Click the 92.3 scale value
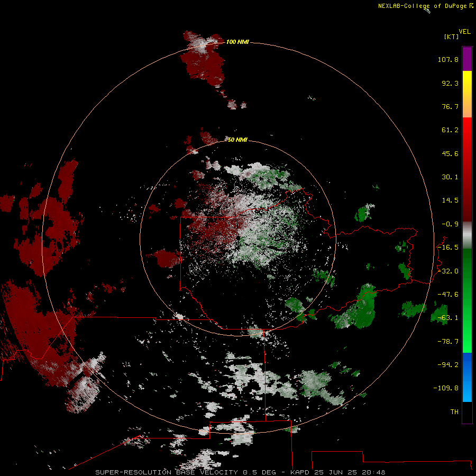Screen dimensions: 476x476 (x=450, y=83)
